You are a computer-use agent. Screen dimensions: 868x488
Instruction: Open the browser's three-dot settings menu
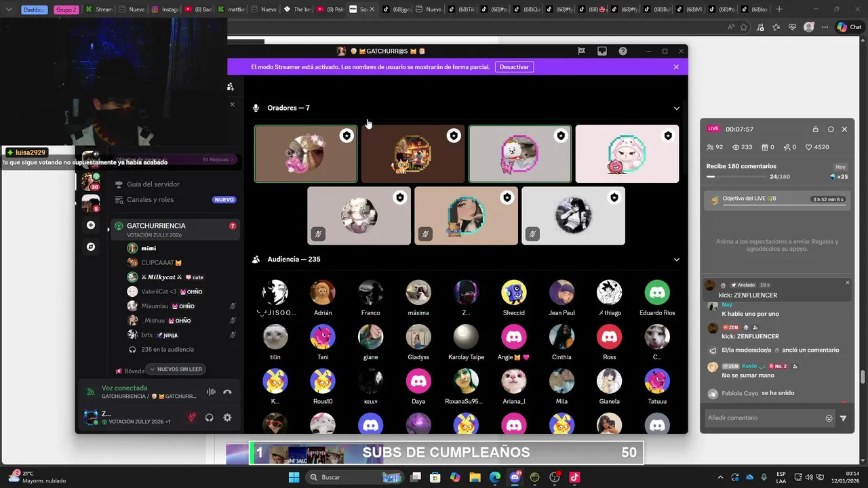[825, 27]
